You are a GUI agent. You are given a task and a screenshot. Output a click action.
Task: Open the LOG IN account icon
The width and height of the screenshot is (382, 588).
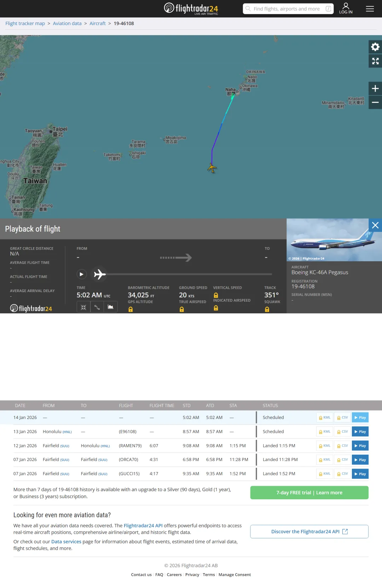[346, 8]
